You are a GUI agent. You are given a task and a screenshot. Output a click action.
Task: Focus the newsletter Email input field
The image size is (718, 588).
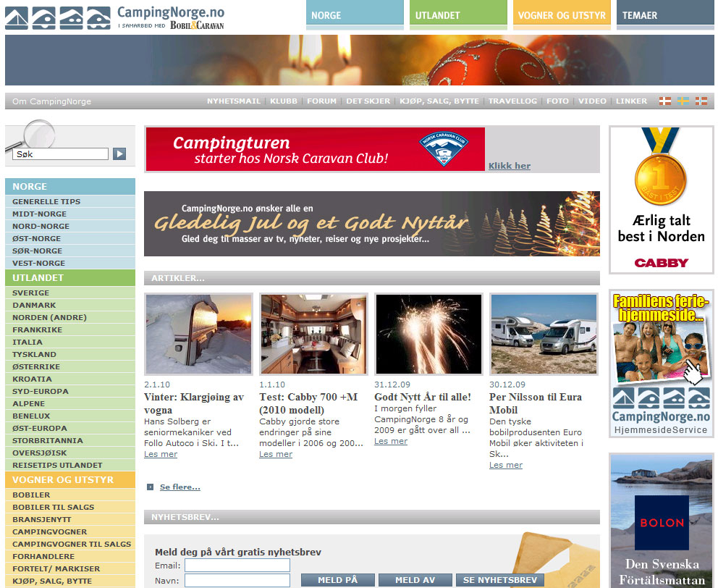coord(237,565)
